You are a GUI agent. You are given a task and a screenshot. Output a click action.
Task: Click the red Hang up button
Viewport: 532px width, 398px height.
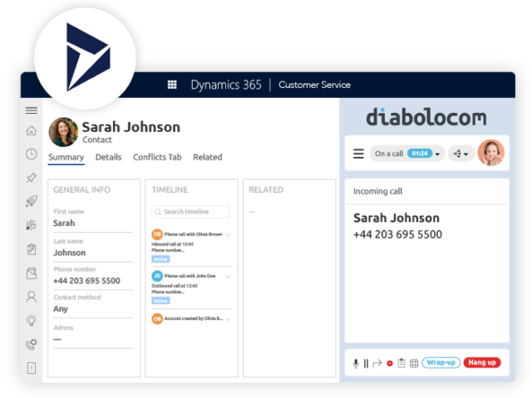(x=482, y=363)
